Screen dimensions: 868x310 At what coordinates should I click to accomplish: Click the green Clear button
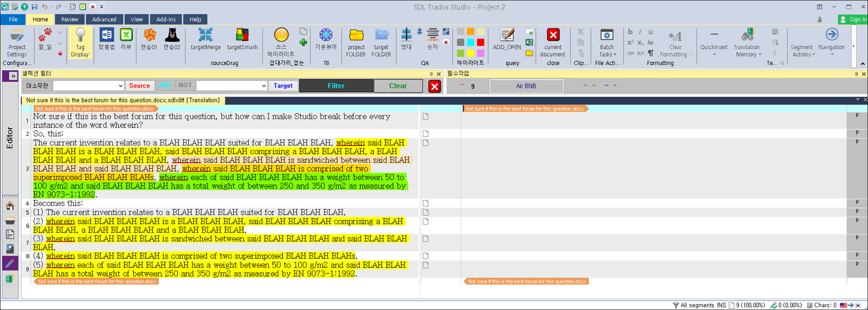[x=398, y=86]
